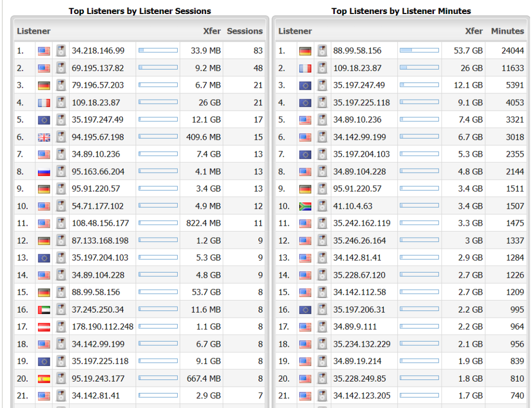532x408 pixels.
Task: Click Xfer header in the Listener Sessions table
Action: 212,31
